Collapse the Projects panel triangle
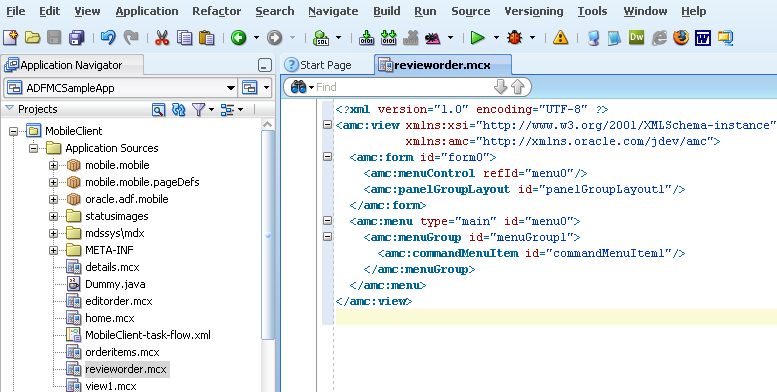 click(x=9, y=109)
